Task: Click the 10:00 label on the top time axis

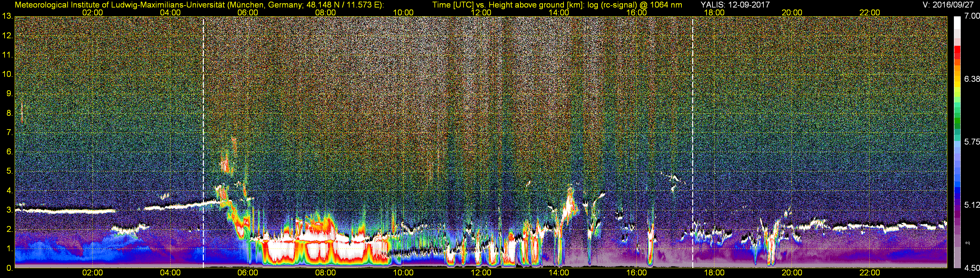Action: click(x=403, y=12)
